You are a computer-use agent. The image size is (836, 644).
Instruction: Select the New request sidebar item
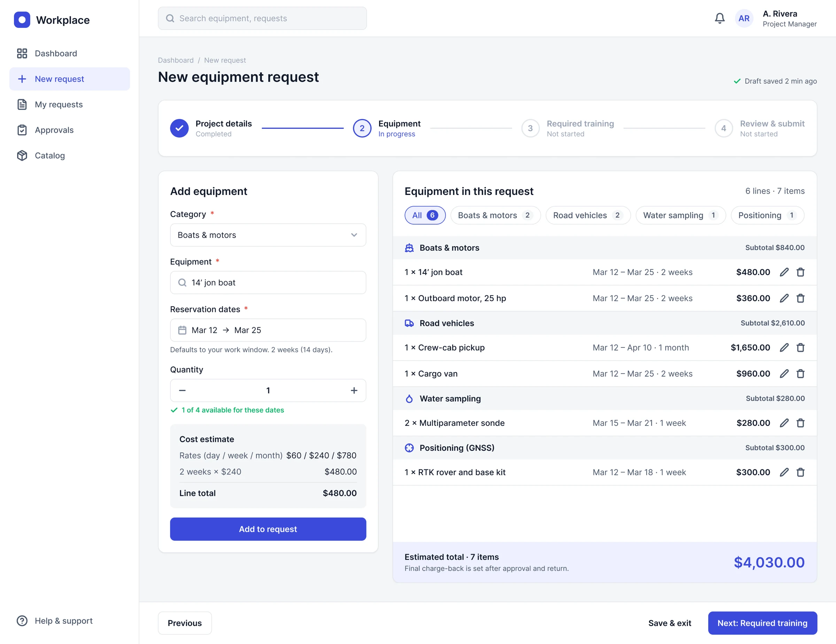(x=70, y=79)
